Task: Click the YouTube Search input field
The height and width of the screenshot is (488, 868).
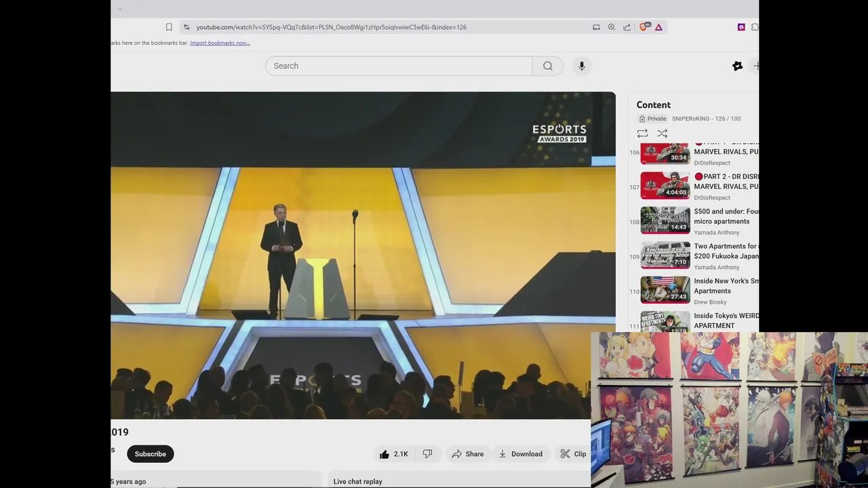Action: click(399, 66)
